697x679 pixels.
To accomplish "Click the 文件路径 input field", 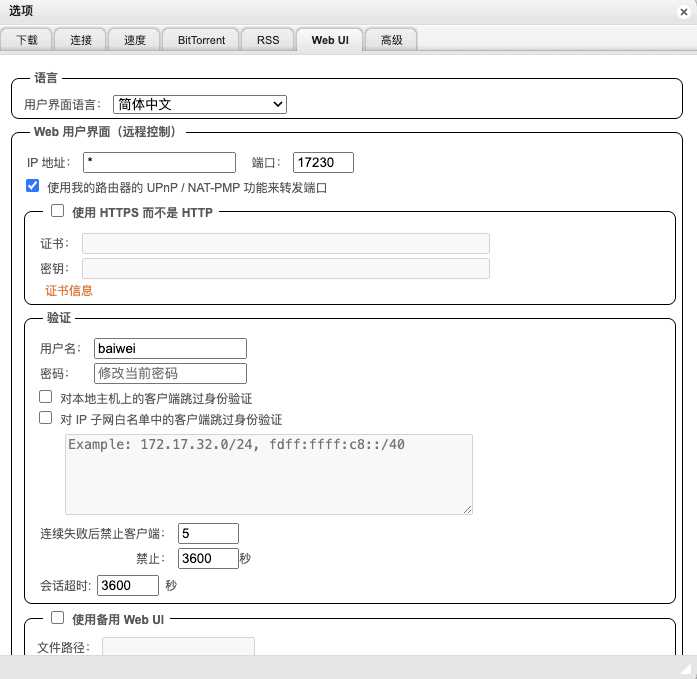I will point(178,646).
